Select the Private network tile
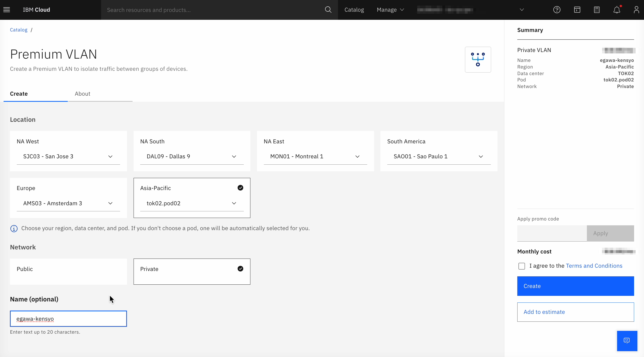 coord(192,271)
